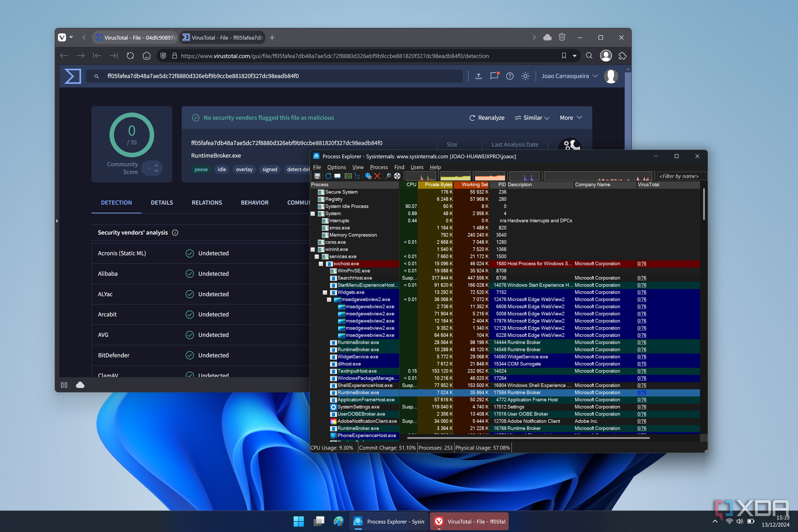798x532 pixels.
Task: Click Reanalyze button on VirusTotal
Action: tap(486, 118)
